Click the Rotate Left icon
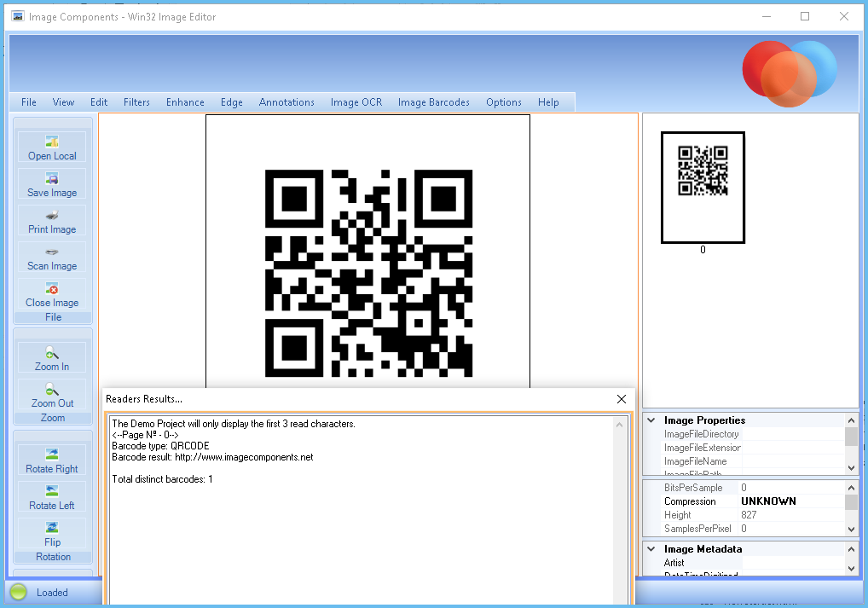Image resolution: width=868 pixels, height=608 pixels. click(52, 490)
